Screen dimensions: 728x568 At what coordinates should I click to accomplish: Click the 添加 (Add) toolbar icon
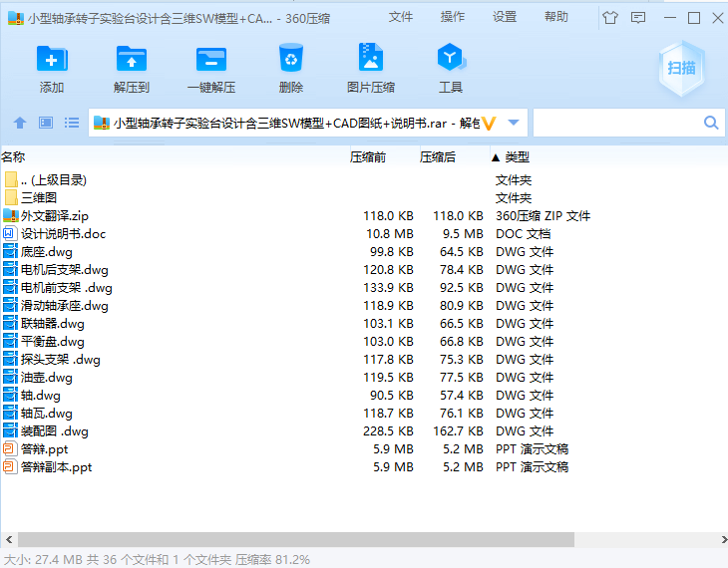pos(52,59)
